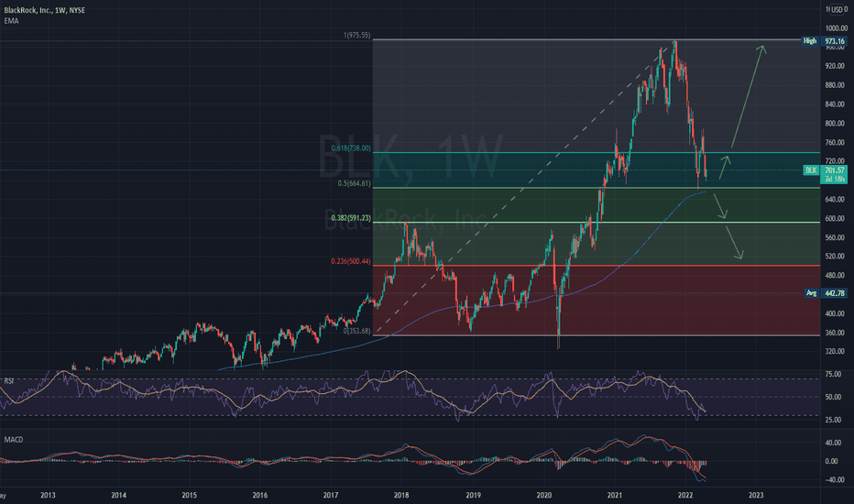The image size is (854, 504).
Task: Click the 25.00 value on RSI axis
Action: click(x=833, y=420)
